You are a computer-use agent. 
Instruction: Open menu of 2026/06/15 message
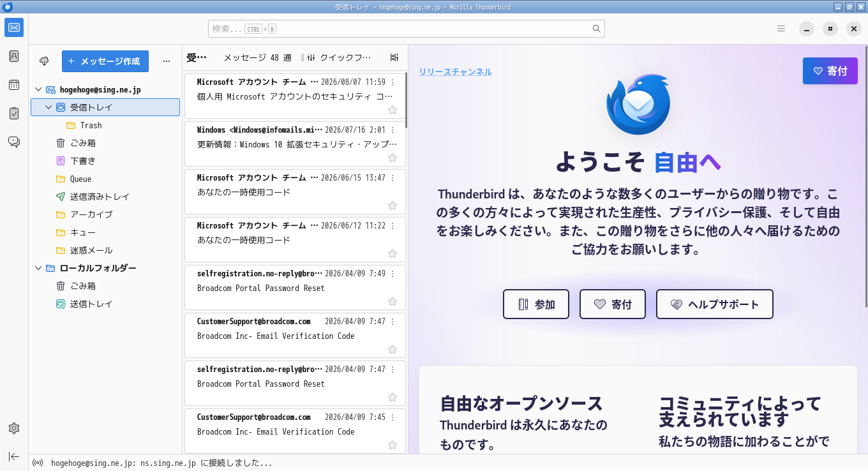pyautogui.click(x=393, y=178)
